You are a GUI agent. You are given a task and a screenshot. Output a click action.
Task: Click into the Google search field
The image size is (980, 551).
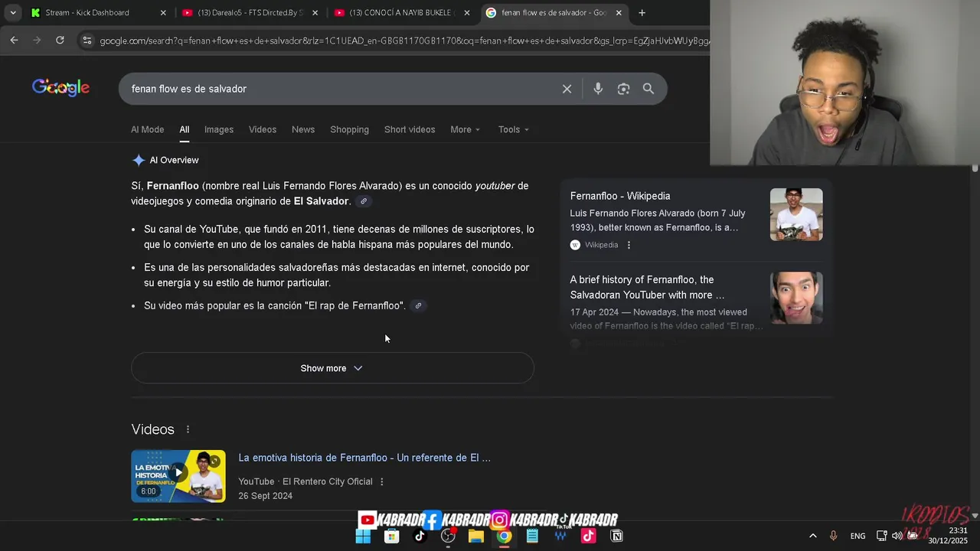[341, 89]
